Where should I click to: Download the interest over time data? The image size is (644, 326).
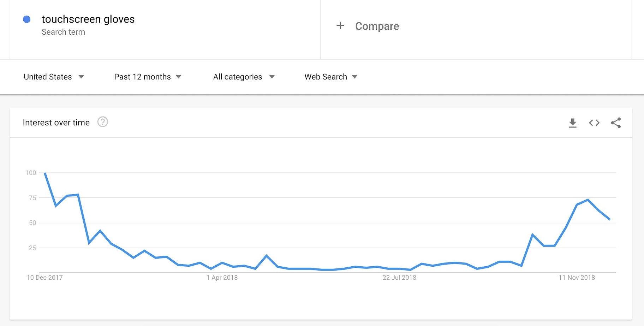pos(572,123)
